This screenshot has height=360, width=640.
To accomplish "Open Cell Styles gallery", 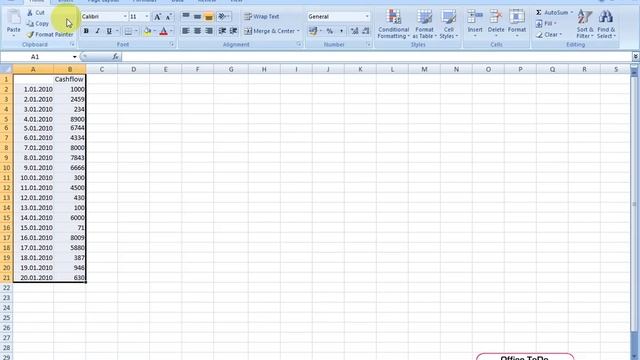I will point(449,24).
